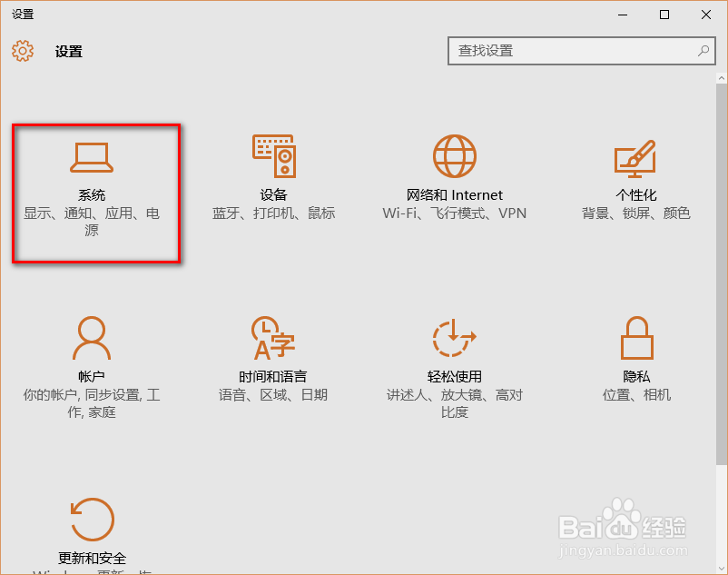Click the 系统 category title

pyautogui.click(x=92, y=195)
